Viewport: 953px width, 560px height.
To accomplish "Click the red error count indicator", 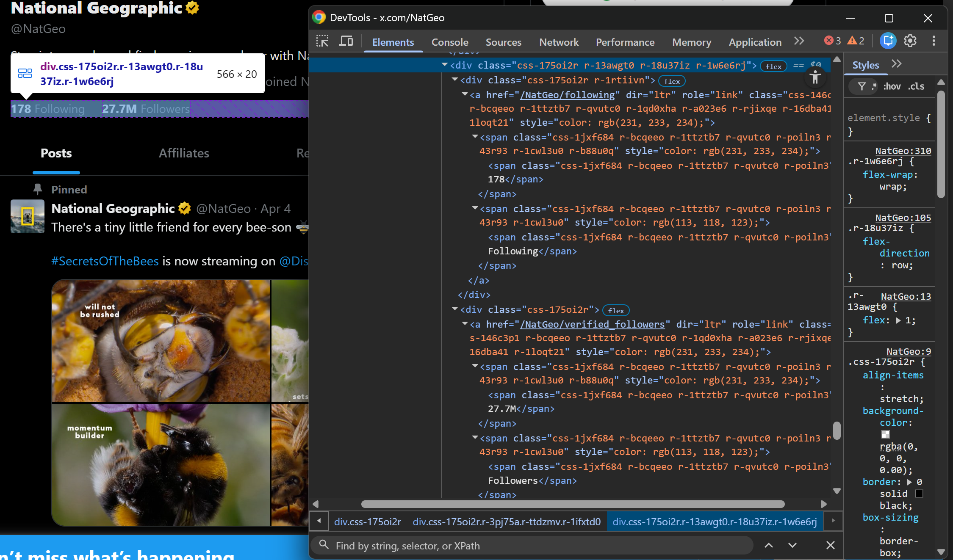I will tap(832, 41).
